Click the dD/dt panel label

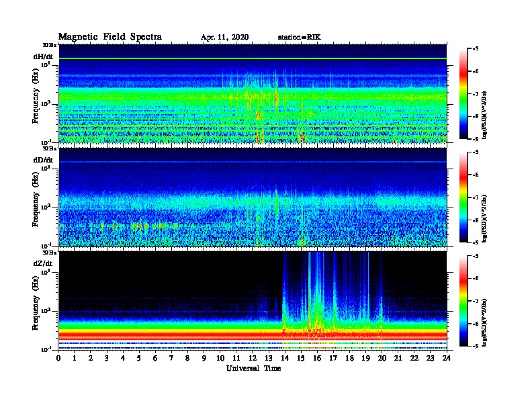(x=43, y=160)
